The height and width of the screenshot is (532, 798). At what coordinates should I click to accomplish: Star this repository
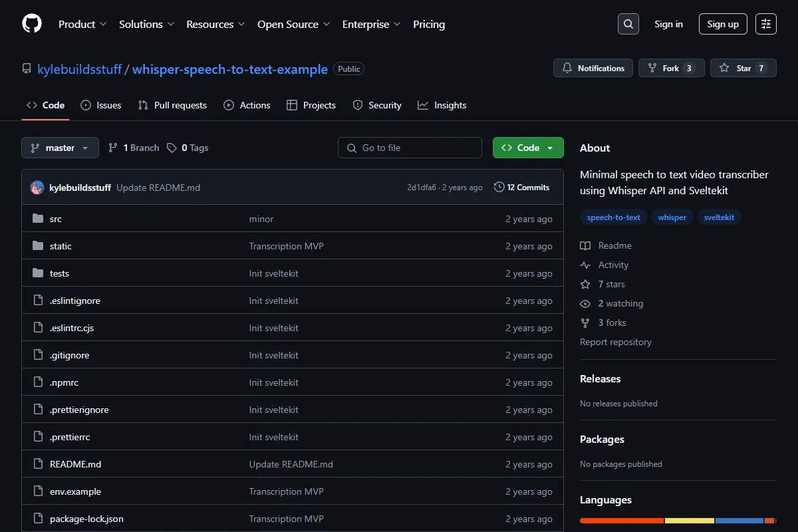coord(743,68)
